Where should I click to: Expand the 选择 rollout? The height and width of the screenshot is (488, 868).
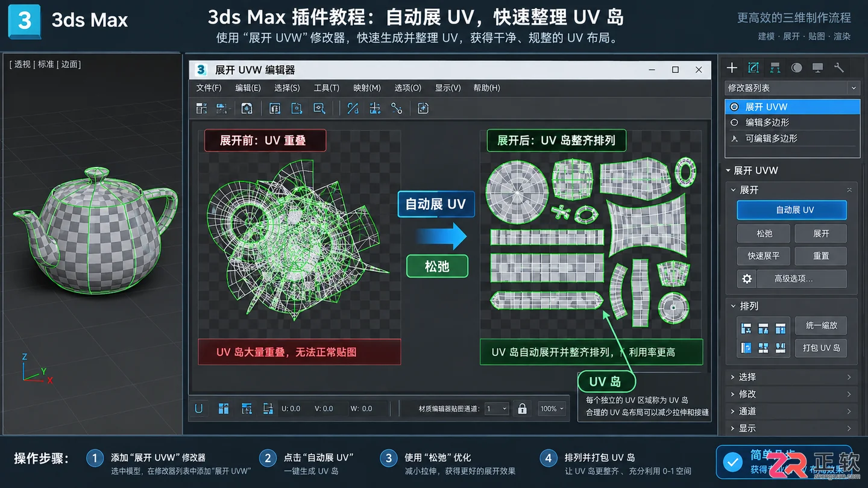coord(792,377)
